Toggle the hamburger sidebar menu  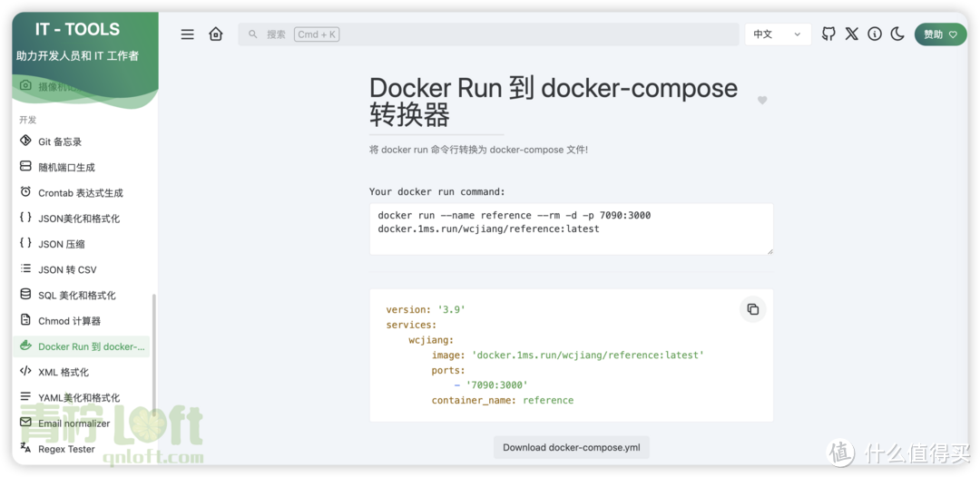(187, 34)
